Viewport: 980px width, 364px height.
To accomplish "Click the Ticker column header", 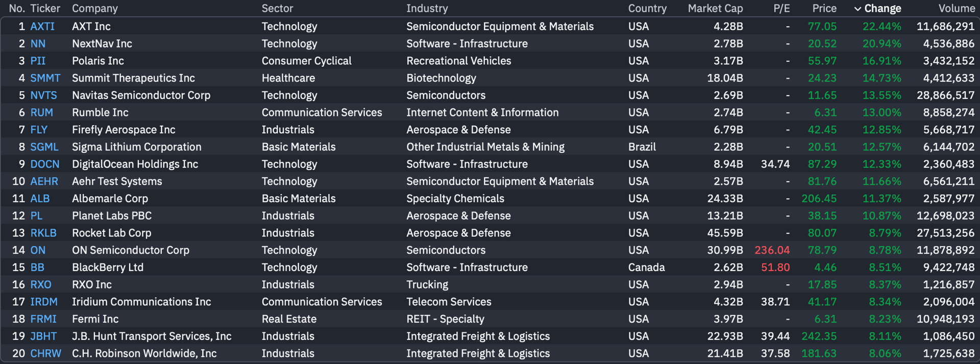I will [45, 9].
